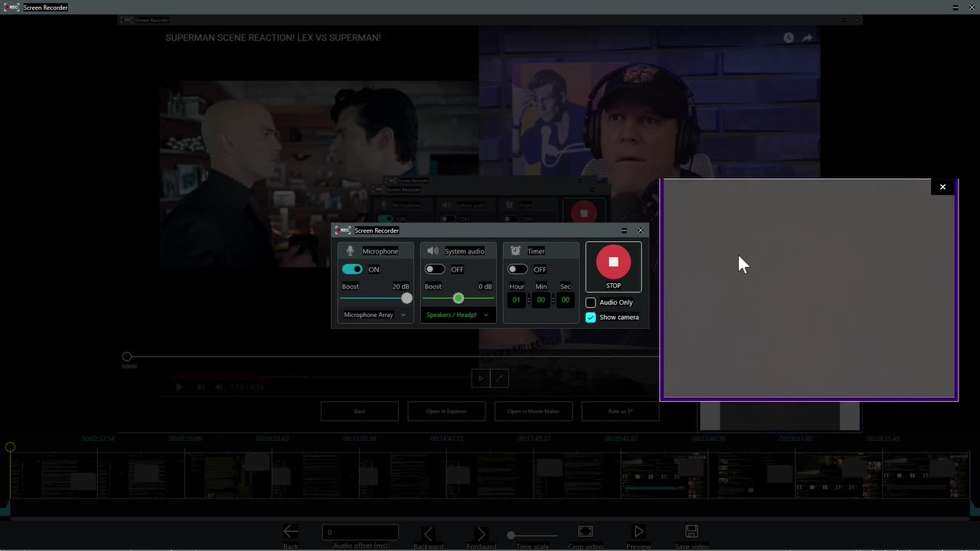Click the yellow timeline playhead marker
The width and height of the screenshot is (980, 551).
tap(10, 447)
